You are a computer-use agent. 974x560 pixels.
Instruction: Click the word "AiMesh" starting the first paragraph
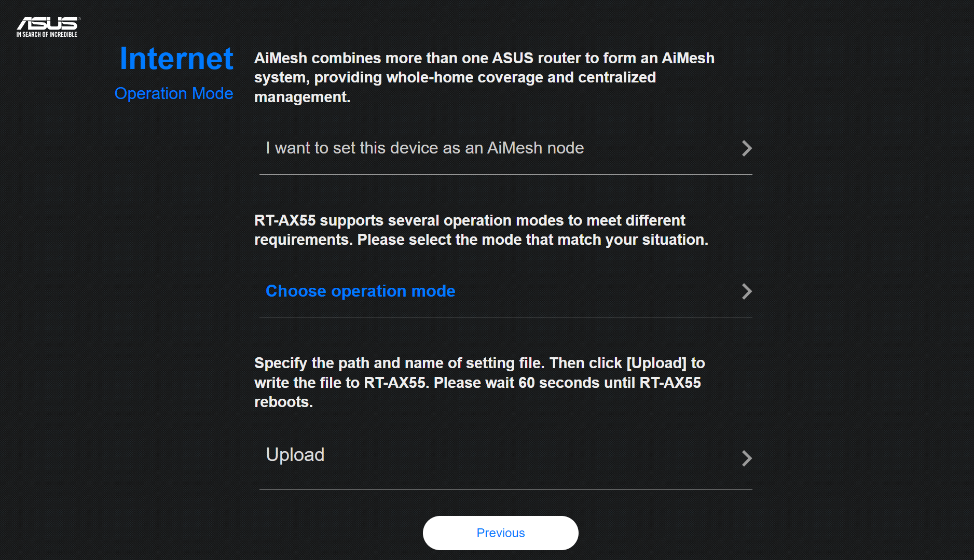click(x=281, y=58)
